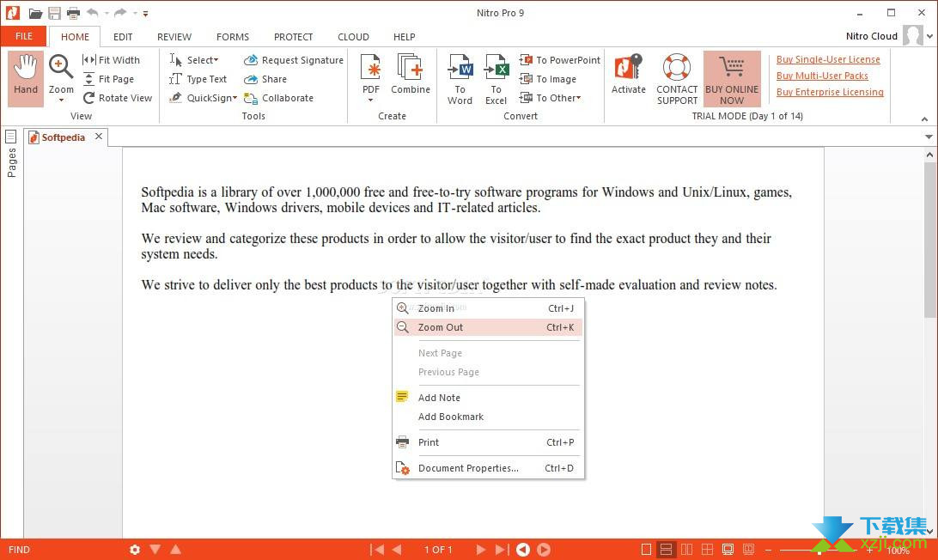Go to previous page in status bar
Screen dimensions: 938x560
coord(397,549)
